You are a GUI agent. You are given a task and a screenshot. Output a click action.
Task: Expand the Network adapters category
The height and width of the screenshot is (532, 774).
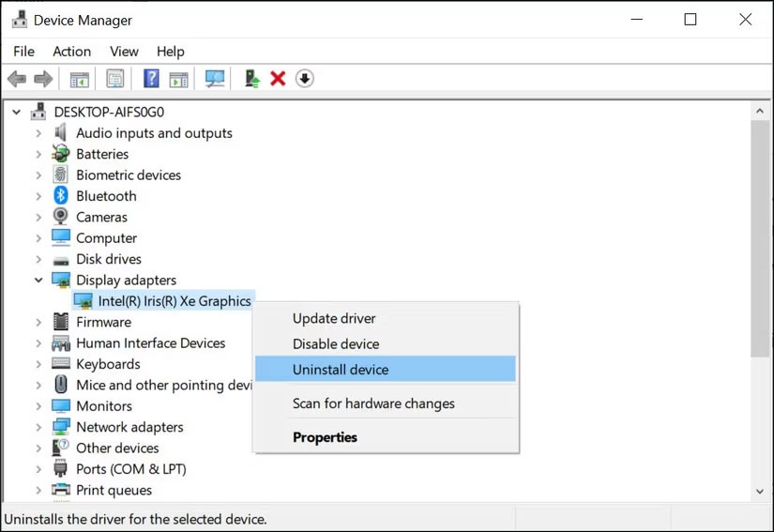pos(38,427)
